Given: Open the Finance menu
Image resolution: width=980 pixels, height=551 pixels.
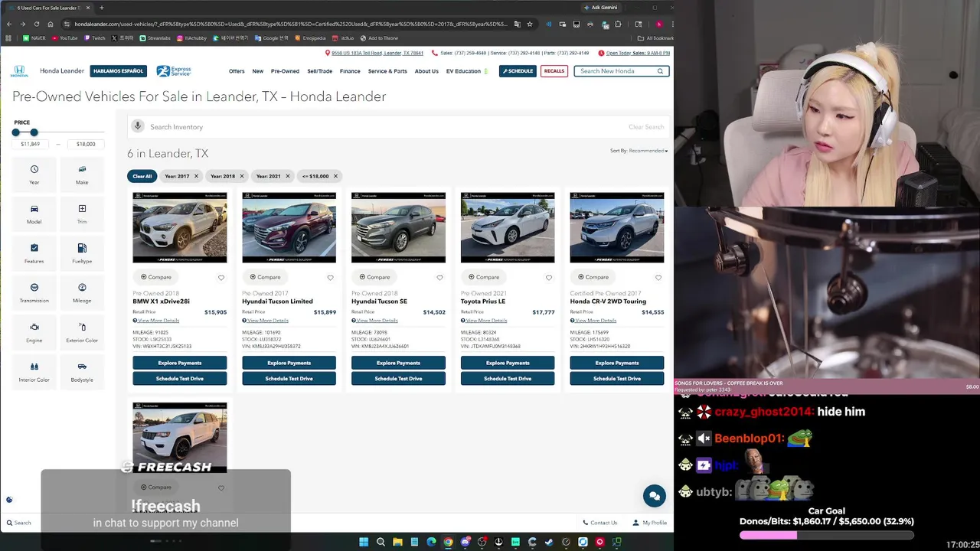Looking at the screenshot, I should (x=350, y=71).
